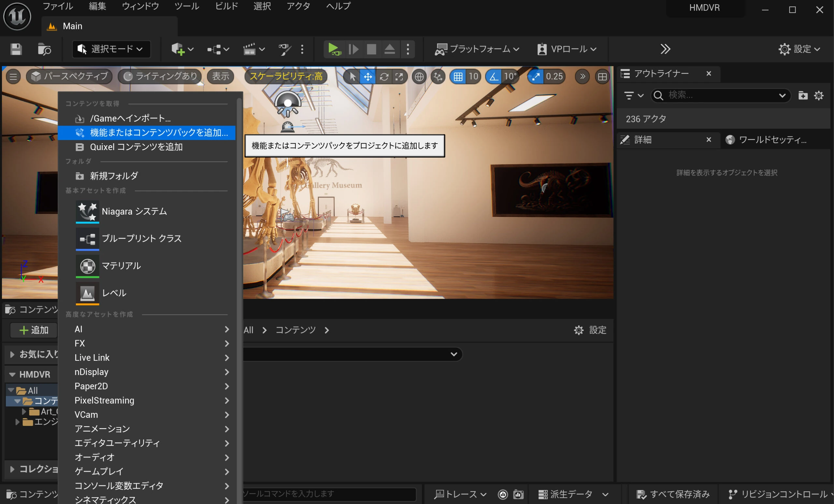The width and height of the screenshot is (834, 504).
Task: Click the 追加 button in content browser
Action: click(34, 330)
